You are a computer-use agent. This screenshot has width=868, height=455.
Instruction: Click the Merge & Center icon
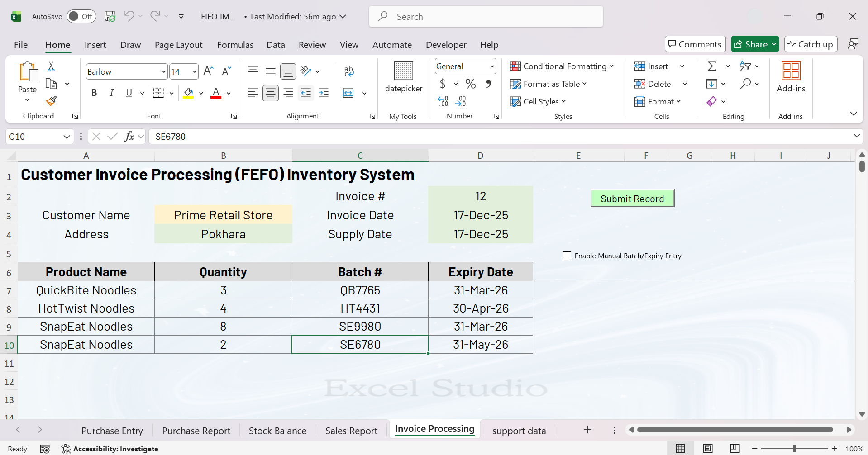(x=348, y=93)
